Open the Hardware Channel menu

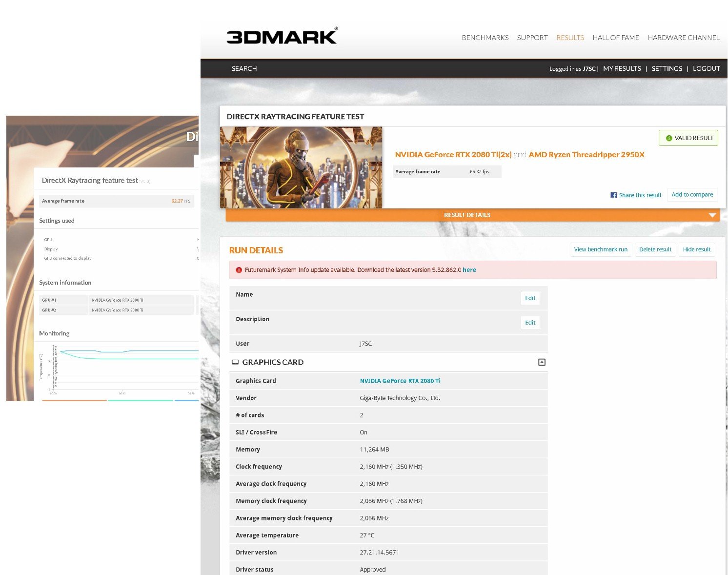684,38
